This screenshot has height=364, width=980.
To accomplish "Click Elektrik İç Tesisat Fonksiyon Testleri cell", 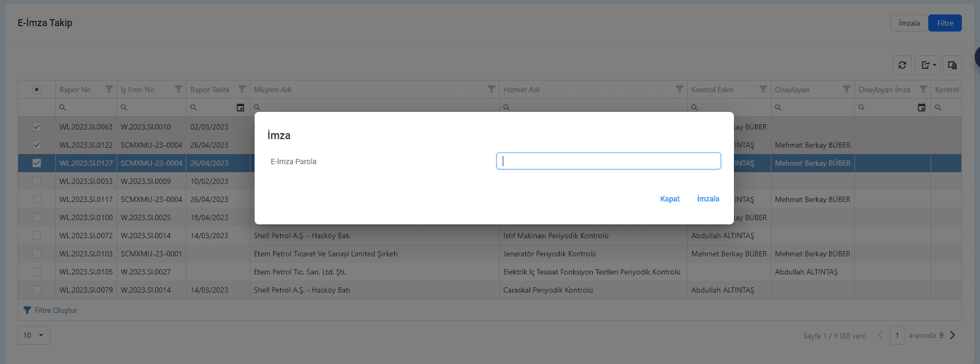I will 592,272.
